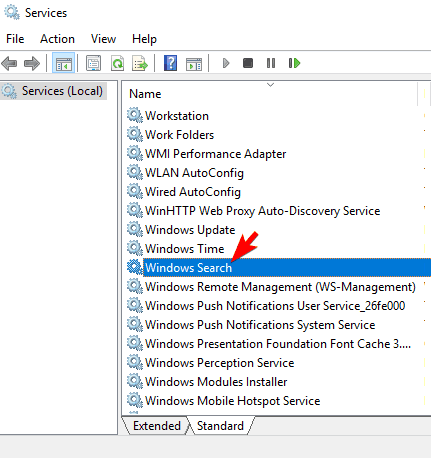Start Service using the play icon
This screenshot has height=458, width=431.
point(226,63)
